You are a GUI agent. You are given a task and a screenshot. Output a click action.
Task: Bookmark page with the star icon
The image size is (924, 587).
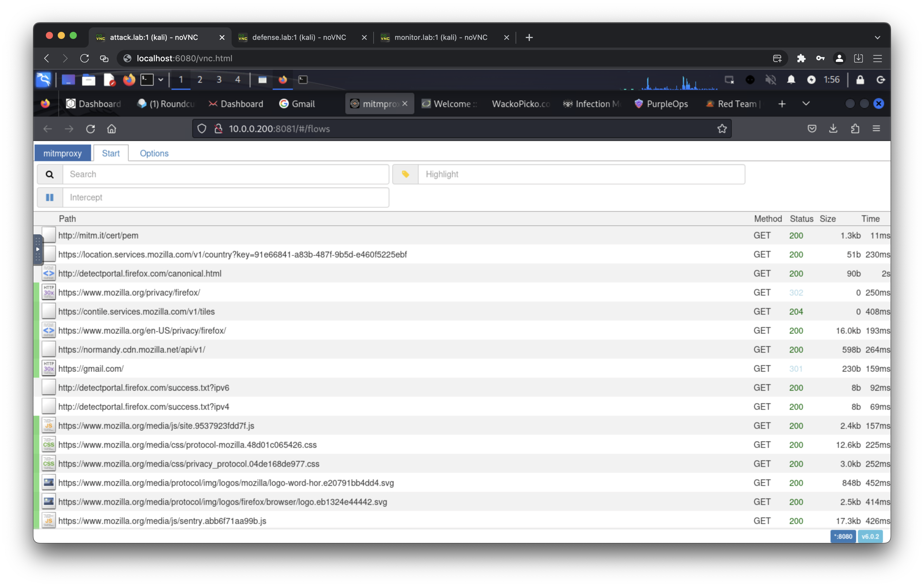[722, 129]
